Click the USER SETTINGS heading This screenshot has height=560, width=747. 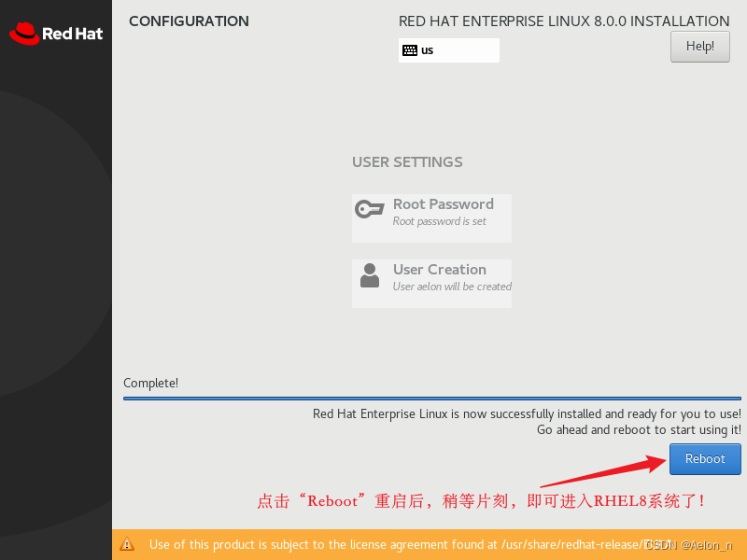point(407,162)
